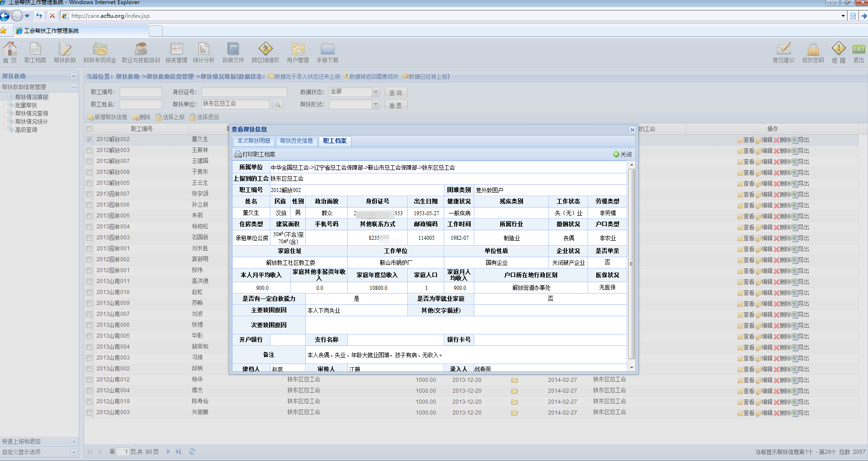Click 重置 button
868x461 pixels.
395,105
